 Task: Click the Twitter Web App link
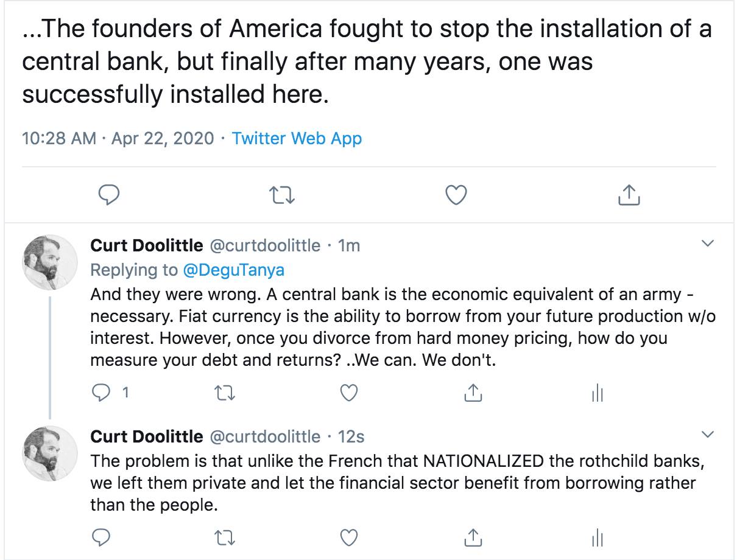tap(297, 138)
